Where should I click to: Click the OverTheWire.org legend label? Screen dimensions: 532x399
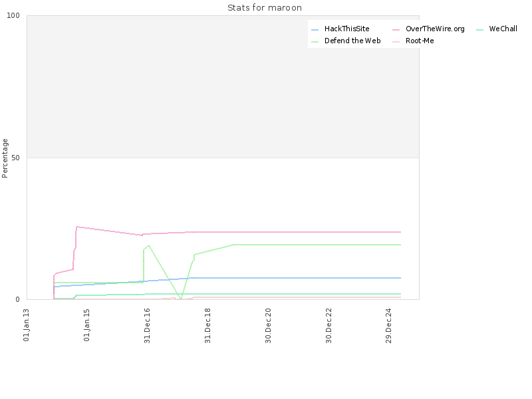pyautogui.click(x=435, y=29)
